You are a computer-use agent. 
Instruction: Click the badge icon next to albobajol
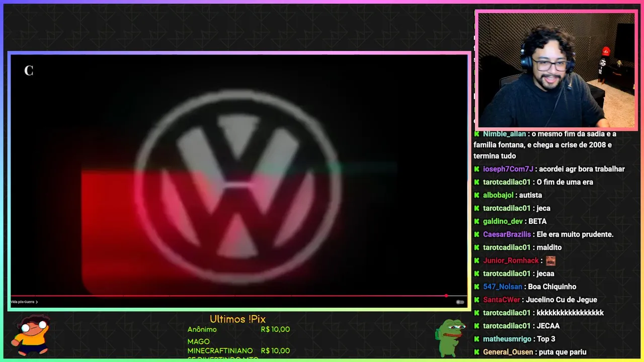pyautogui.click(x=476, y=195)
